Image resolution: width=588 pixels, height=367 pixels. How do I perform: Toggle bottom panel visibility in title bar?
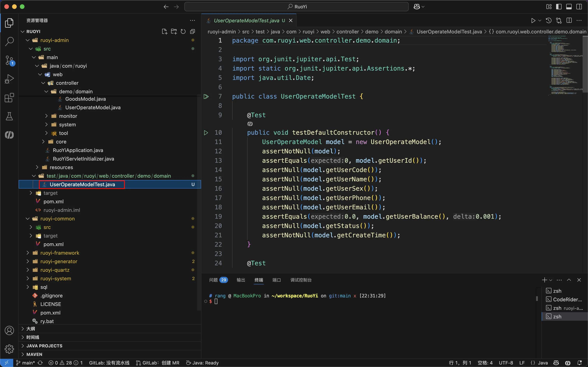[x=569, y=7]
